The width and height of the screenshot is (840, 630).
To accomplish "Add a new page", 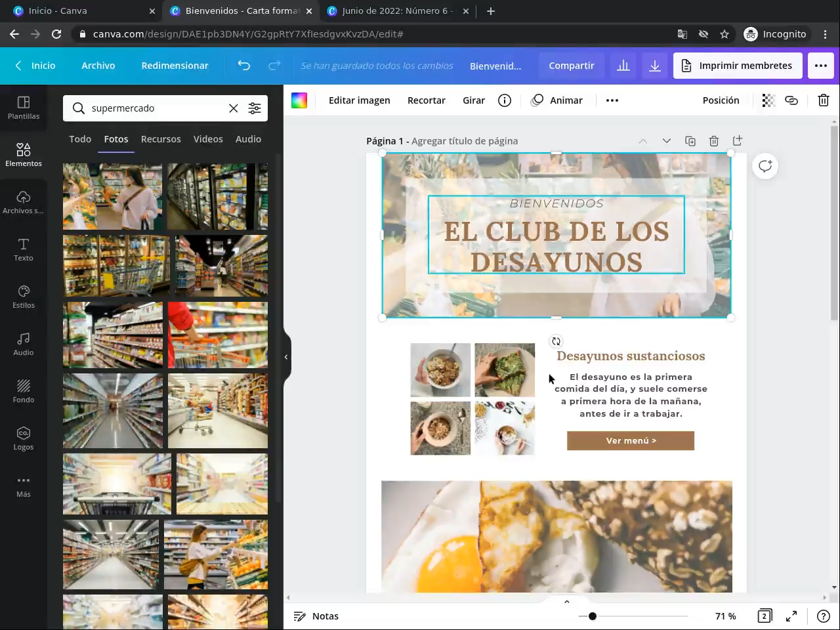I will [738, 141].
